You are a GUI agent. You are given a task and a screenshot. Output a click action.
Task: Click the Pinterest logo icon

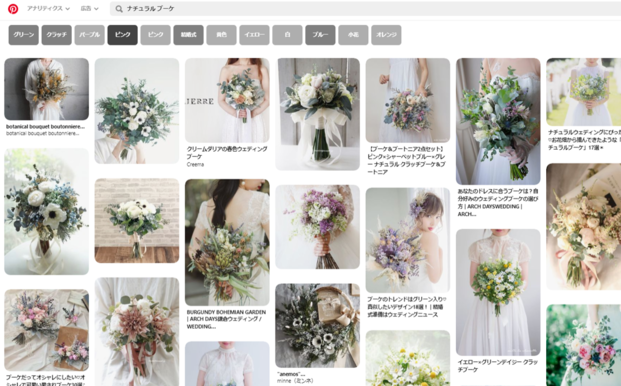click(13, 9)
